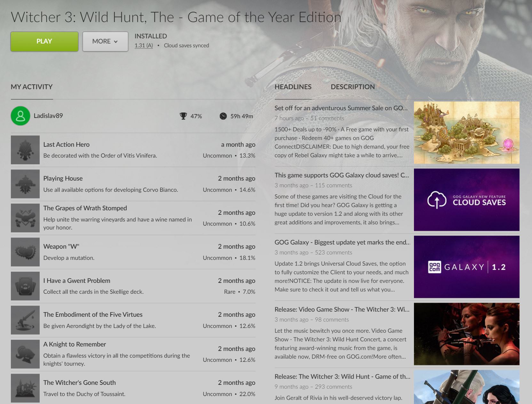
Task: Click The Embodiment of the Five Virtues icon
Action: point(25,320)
